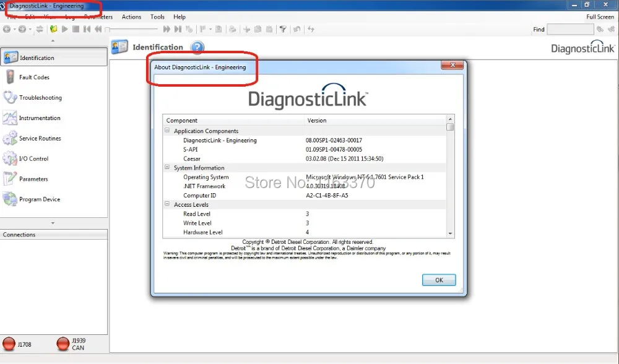Click the navigate Forward toolbar arrow

click(22, 29)
